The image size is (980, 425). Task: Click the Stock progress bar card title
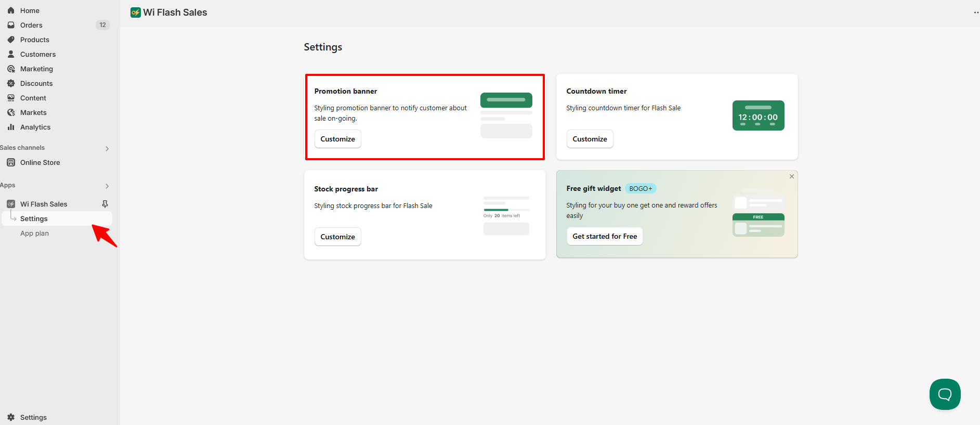(346, 189)
